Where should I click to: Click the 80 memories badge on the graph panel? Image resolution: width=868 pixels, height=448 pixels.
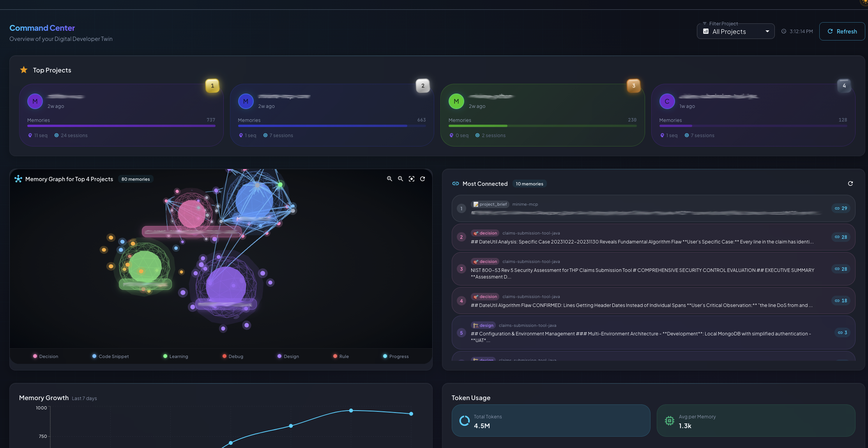click(136, 179)
